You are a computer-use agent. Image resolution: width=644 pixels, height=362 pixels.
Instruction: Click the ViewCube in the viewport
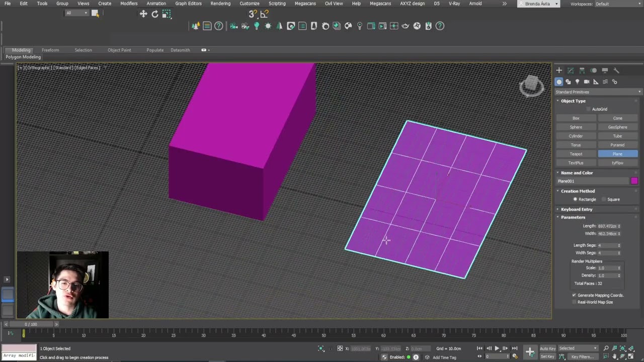pos(531,86)
